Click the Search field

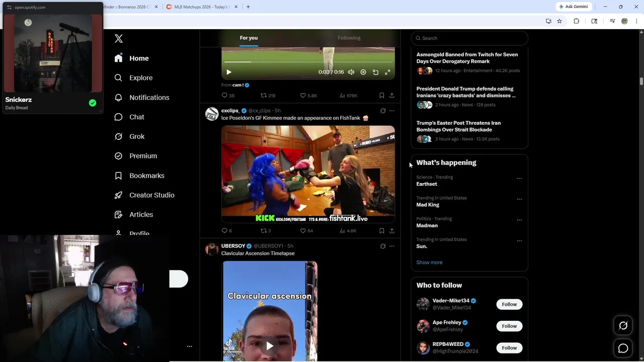[469, 38]
